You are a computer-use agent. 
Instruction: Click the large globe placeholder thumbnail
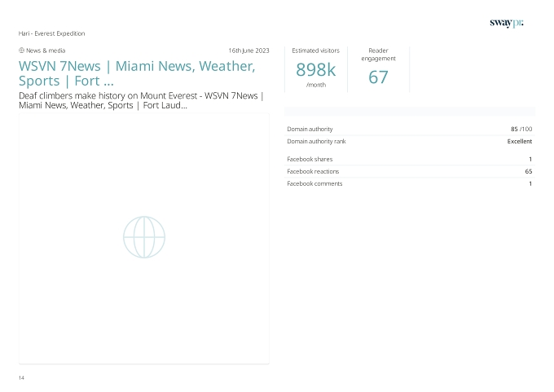coord(144,237)
